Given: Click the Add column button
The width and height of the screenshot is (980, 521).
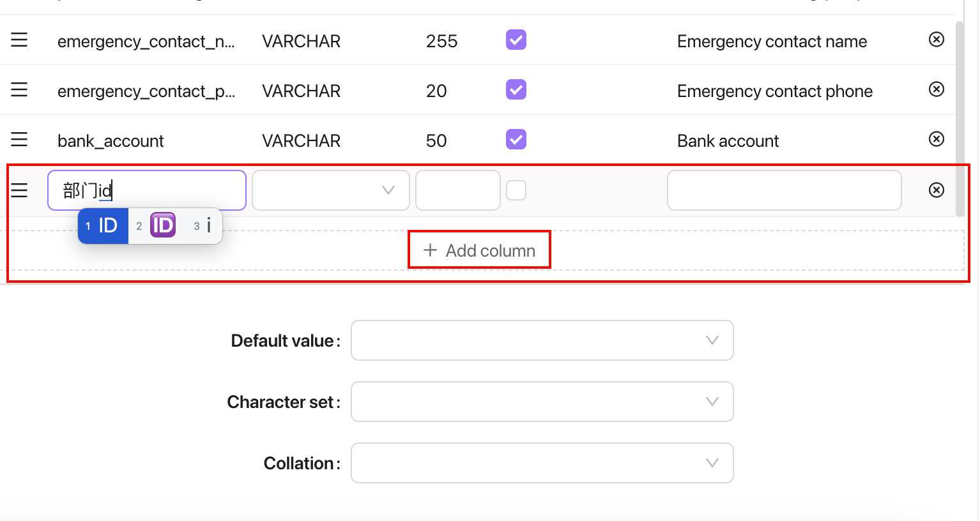Looking at the screenshot, I should [x=479, y=250].
